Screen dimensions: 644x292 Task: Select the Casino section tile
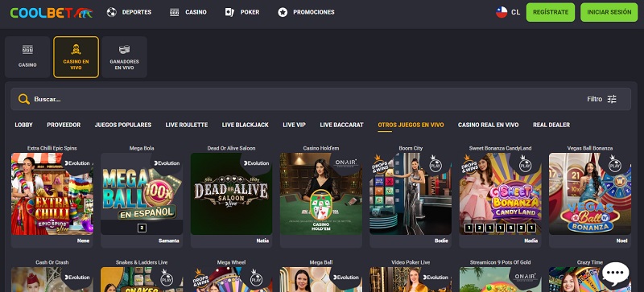[x=27, y=57]
